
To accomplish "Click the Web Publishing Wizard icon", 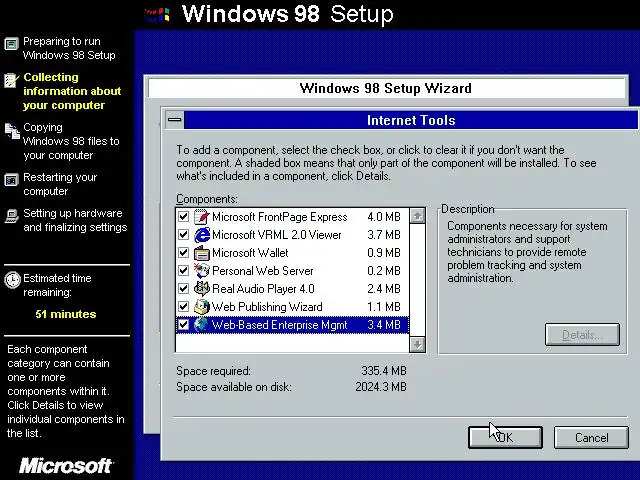I will 202,307.
